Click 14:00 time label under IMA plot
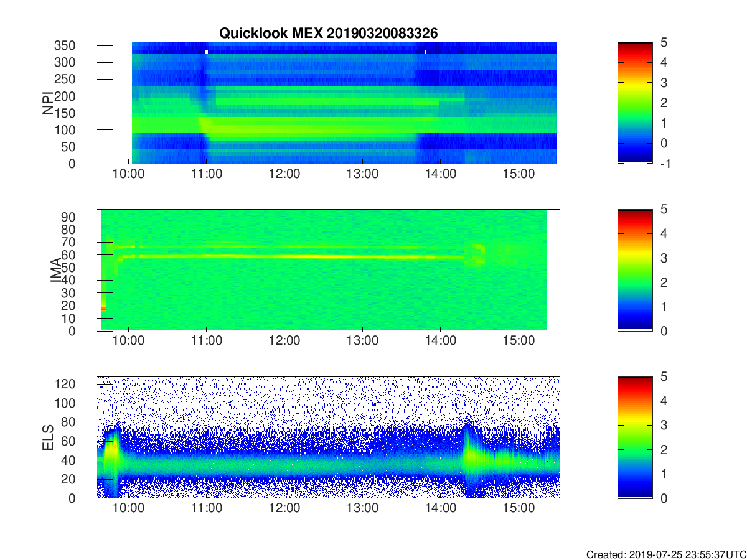This screenshot has width=747, height=560. click(x=441, y=341)
